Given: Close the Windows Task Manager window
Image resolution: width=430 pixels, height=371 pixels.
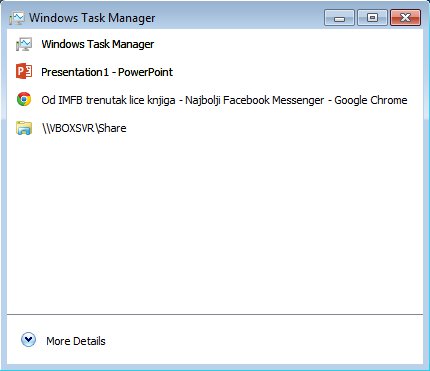Looking at the screenshot, I should (x=405, y=18).
